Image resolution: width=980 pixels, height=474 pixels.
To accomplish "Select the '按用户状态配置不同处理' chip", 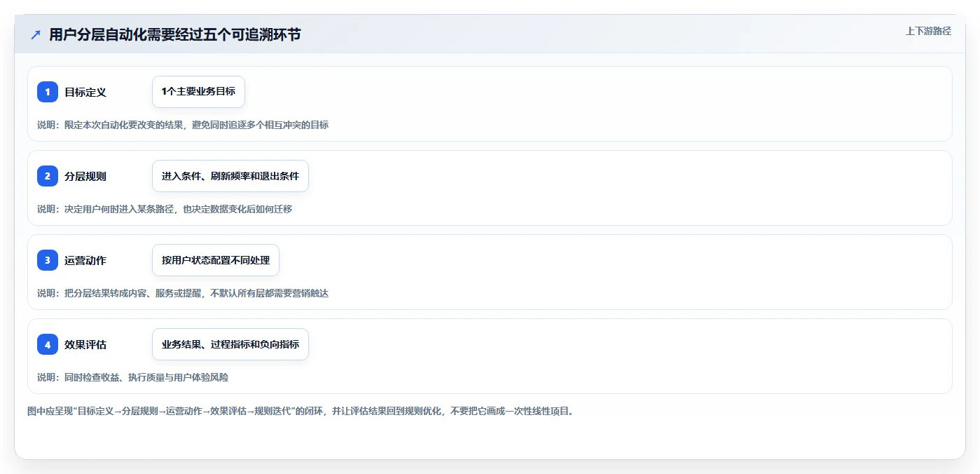I will click(216, 260).
